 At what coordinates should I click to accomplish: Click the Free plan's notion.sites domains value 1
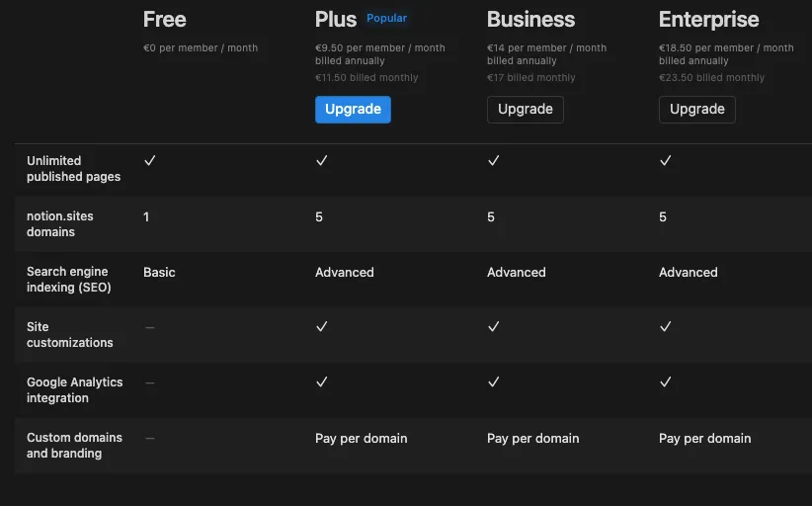point(146,217)
